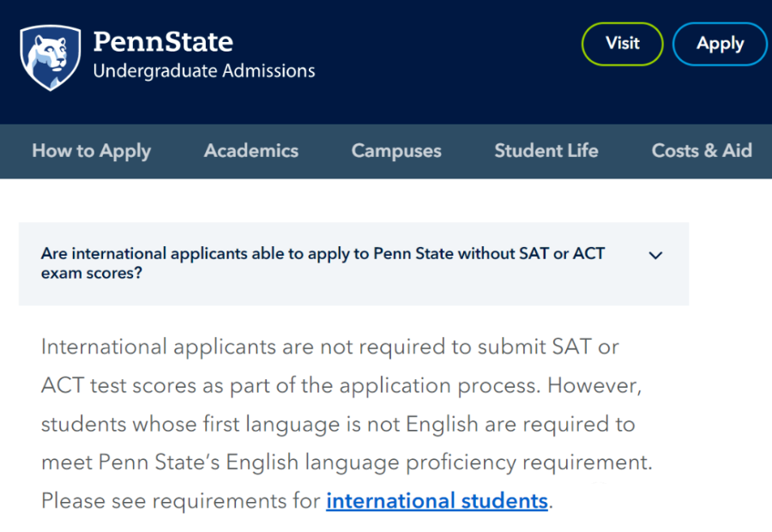
Task: Click the Undergraduate Admissions title text
Action: [x=204, y=71]
